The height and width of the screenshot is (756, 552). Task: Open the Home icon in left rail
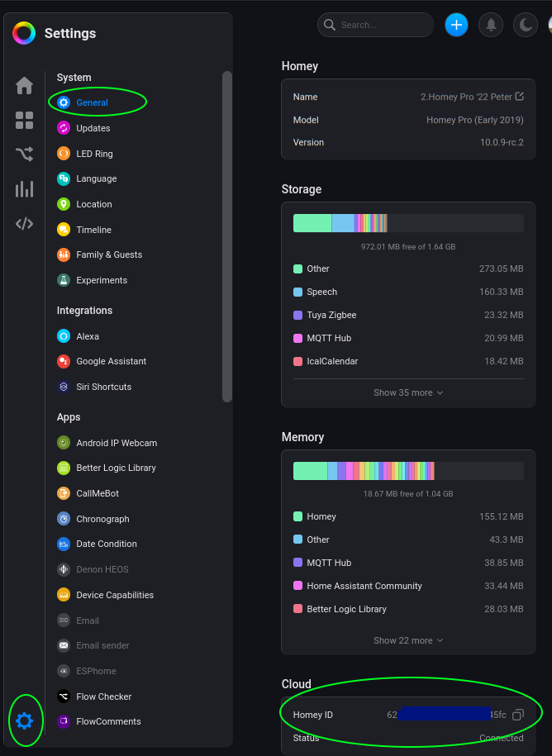[x=24, y=86]
